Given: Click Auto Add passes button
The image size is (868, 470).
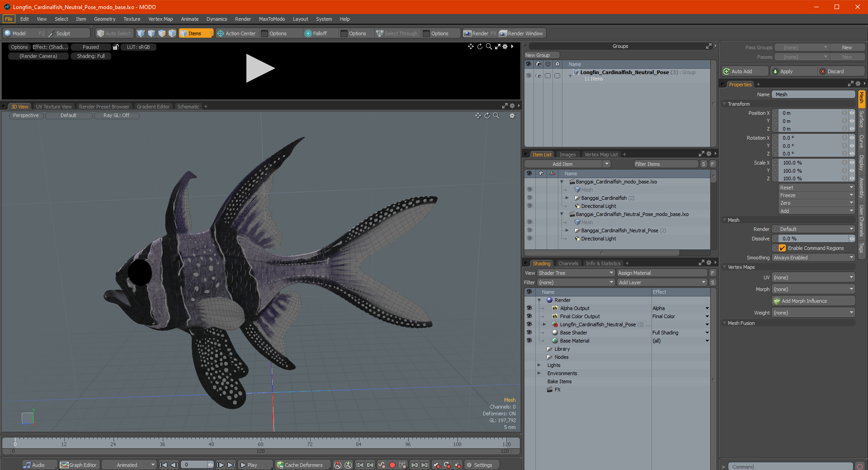Looking at the screenshot, I should coord(745,71).
